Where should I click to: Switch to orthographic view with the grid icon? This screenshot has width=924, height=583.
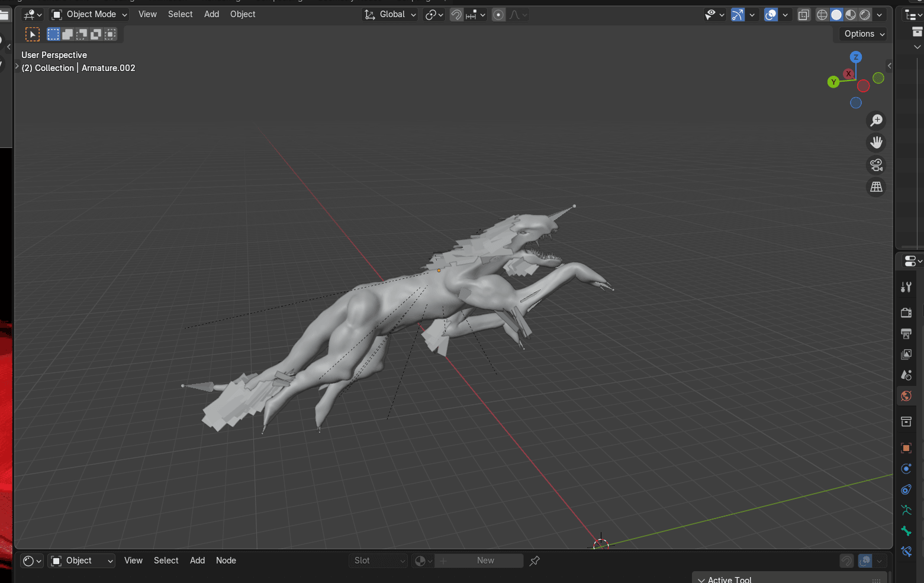(876, 187)
